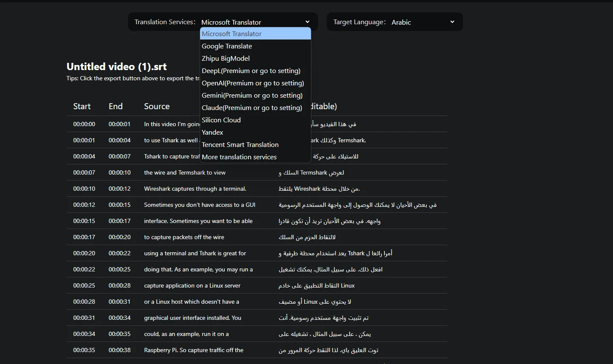Image resolution: width=613 pixels, height=364 pixels.
Task: Click 'Raspberry Pi. So capture traffic off the'
Action: (x=194, y=350)
